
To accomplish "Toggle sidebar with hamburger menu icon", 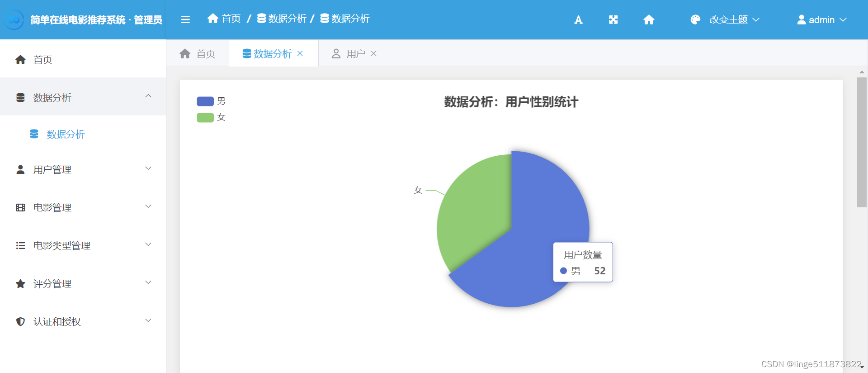I will (x=185, y=19).
